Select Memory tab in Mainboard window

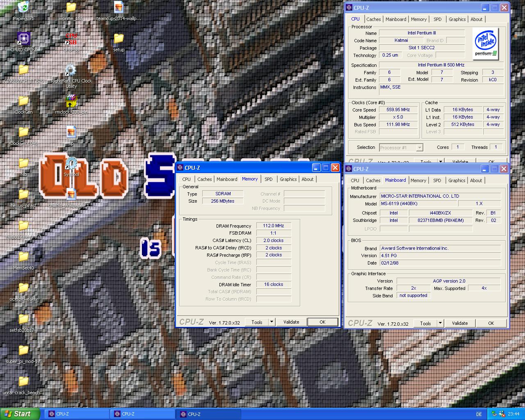[418, 180]
